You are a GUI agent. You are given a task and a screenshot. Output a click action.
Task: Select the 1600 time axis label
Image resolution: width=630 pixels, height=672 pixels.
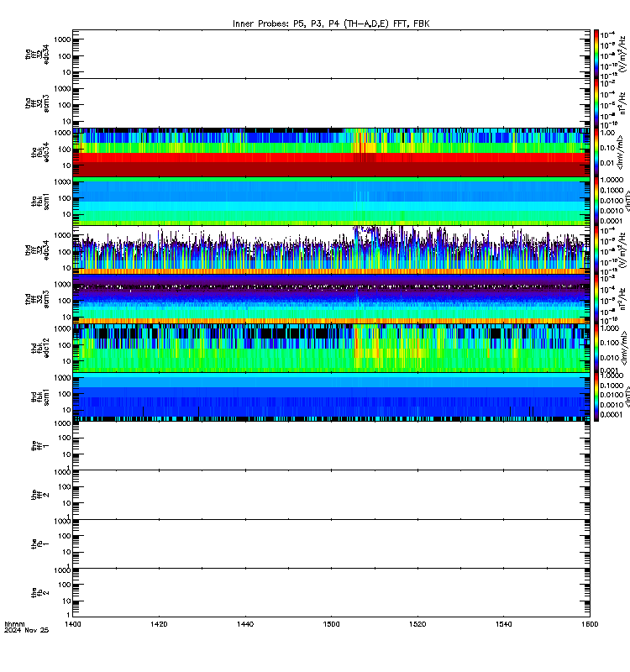(x=590, y=624)
